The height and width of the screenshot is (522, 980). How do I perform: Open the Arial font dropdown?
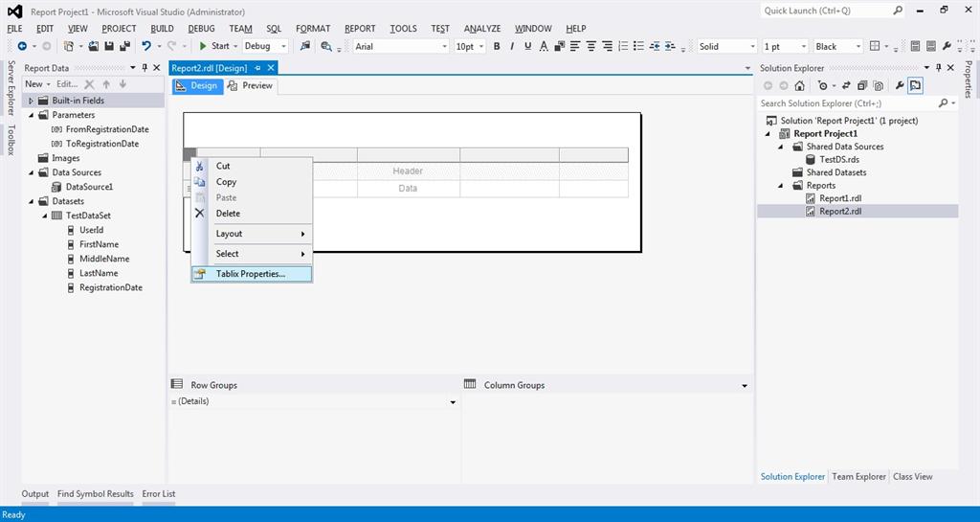tap(401, 46)
